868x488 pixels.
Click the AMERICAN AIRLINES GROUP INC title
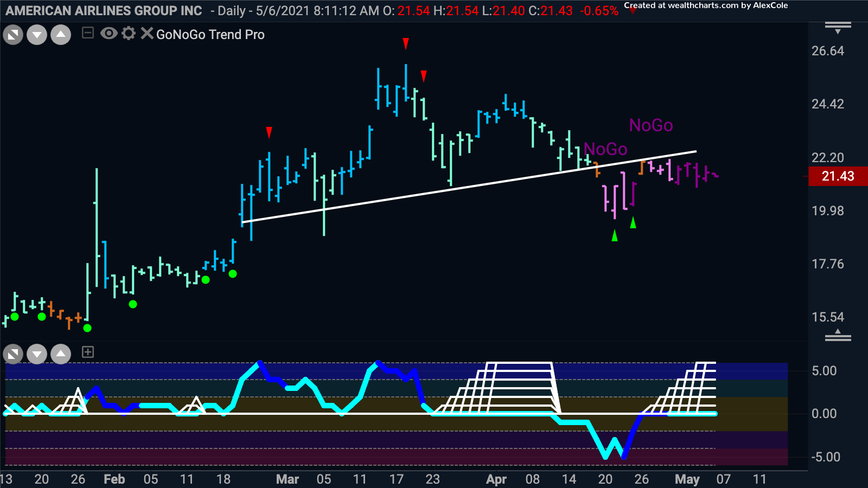point(104,11)
